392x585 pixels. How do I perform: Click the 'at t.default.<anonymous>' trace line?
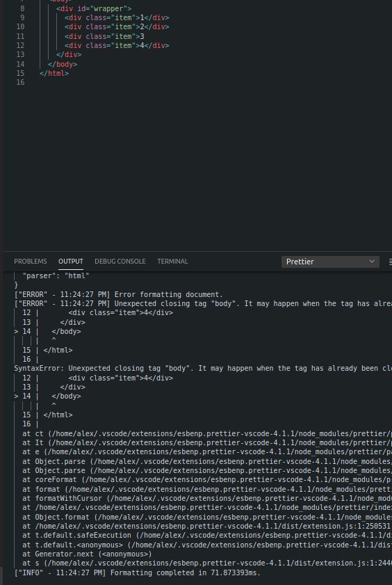(207, 545)
